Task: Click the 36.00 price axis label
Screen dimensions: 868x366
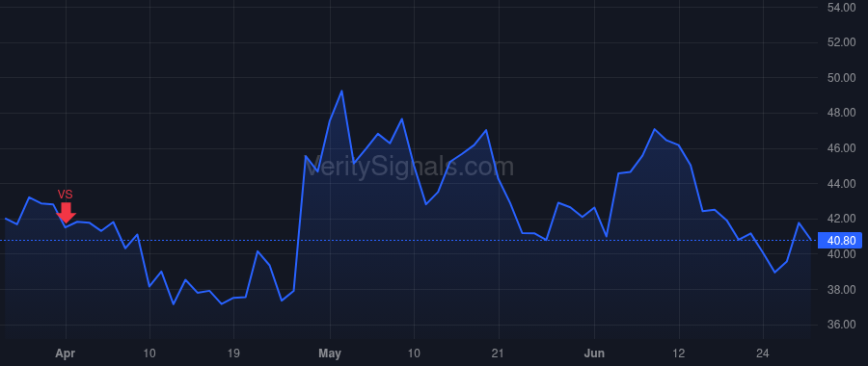Action: click(x=840, y=326)
